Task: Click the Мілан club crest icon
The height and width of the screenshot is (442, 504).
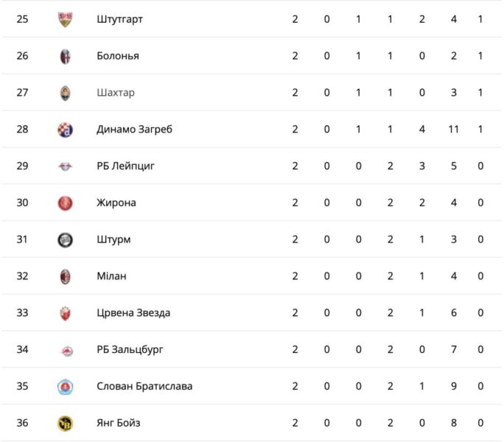Action: coord(66,277)
